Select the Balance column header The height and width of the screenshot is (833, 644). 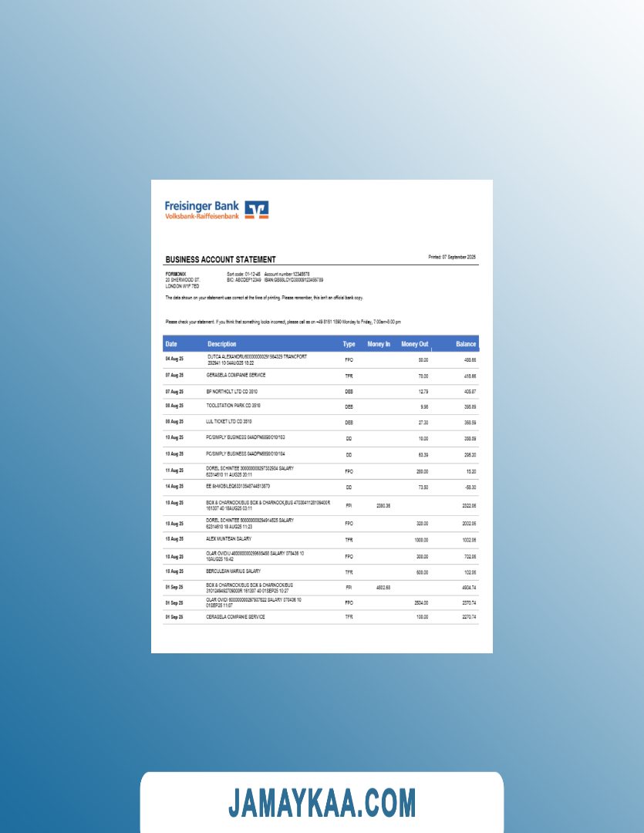tap(466, 344)
